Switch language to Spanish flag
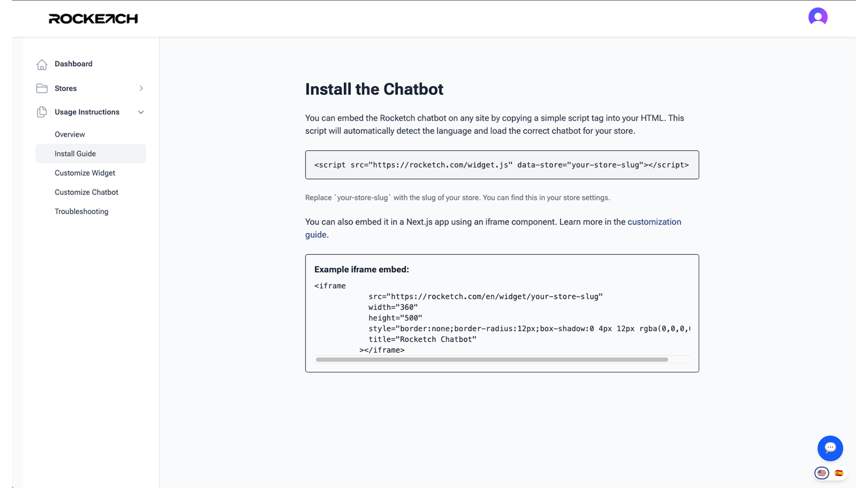The image size is (868, 488). click(x=839, y=473)
